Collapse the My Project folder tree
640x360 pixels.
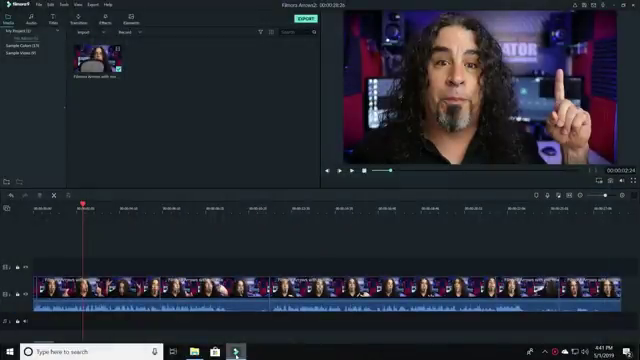point(58,31)
